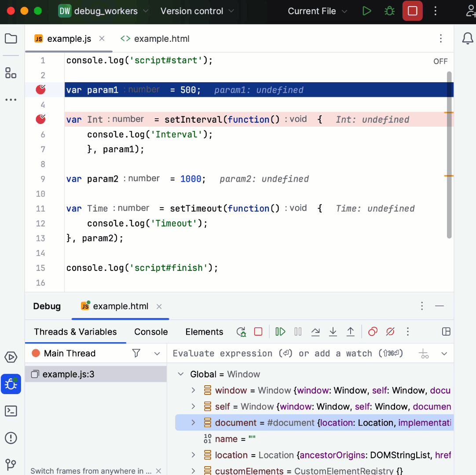Toggle the breakpoint on line 5
Viewport: 476px width, 475px height.
[x=40, y=119]
